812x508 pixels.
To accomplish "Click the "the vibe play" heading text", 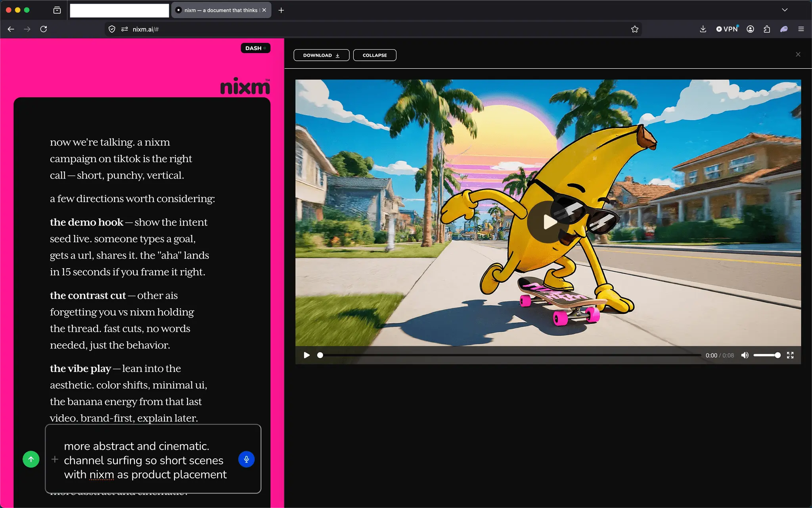I will point(80,369).
